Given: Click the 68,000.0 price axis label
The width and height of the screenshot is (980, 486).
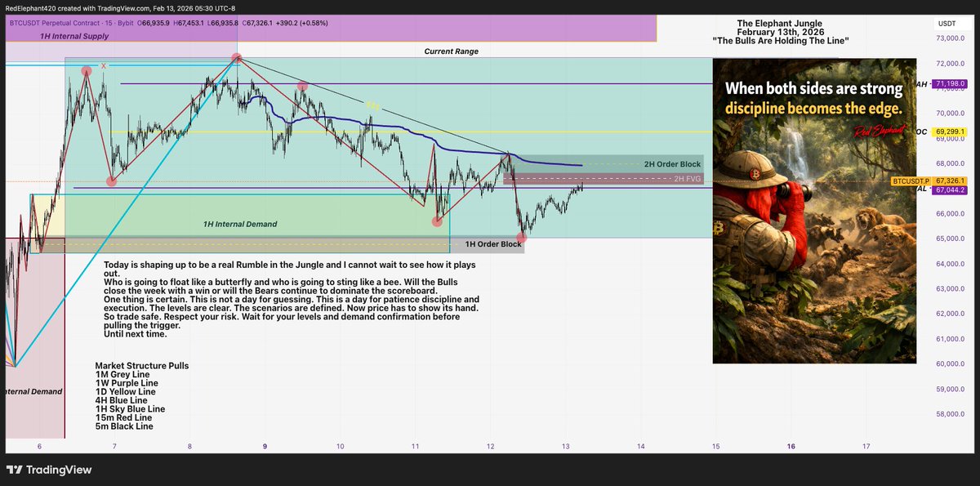Looking at the screenshot, I should pos(951,163).
